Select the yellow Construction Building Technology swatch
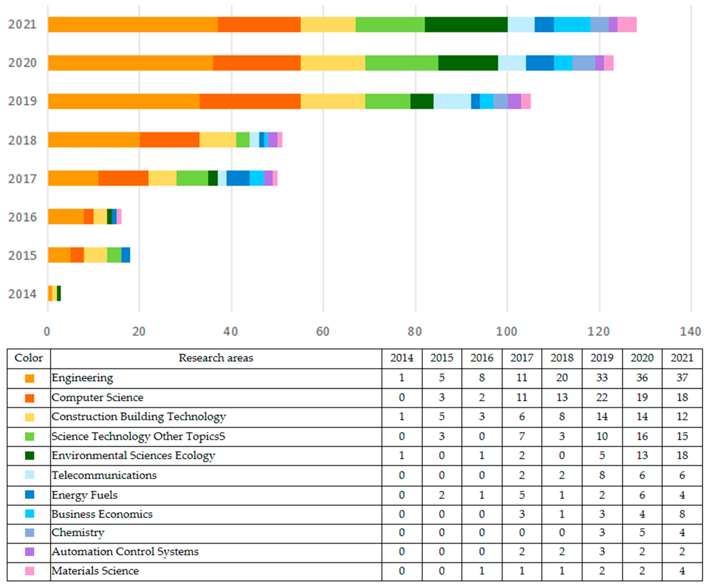The width and height of the screenshot is (707, 588). 30,418
